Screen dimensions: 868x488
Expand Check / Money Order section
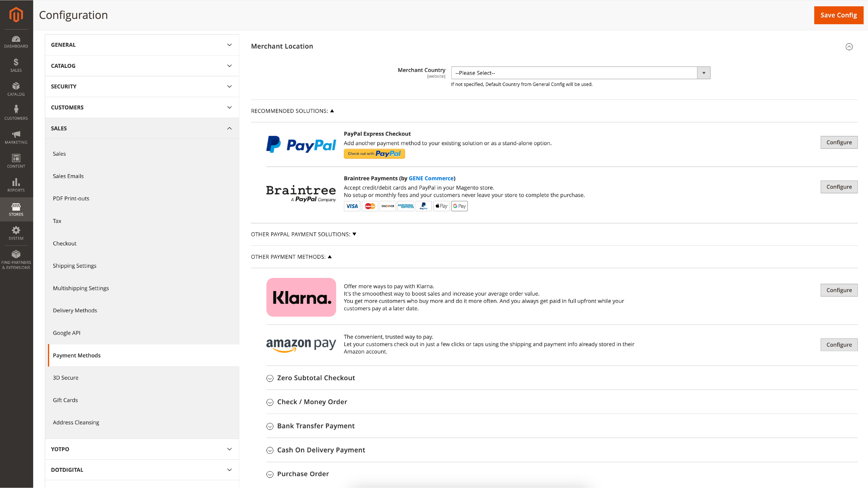[x=307, y=402]
